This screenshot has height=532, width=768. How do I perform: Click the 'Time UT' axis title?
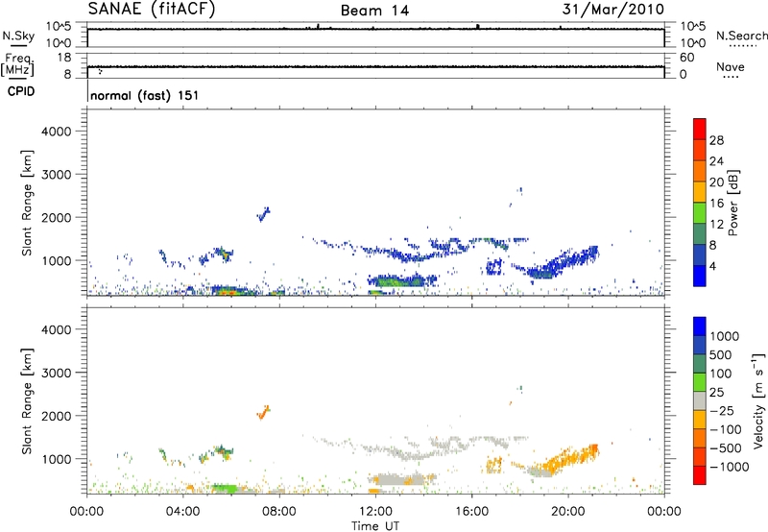tap(375, 526)
